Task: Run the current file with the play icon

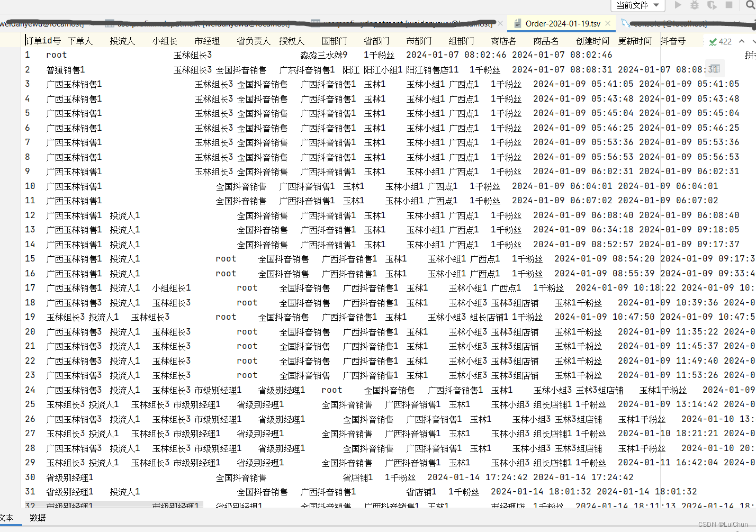Action: click(679, 6)
